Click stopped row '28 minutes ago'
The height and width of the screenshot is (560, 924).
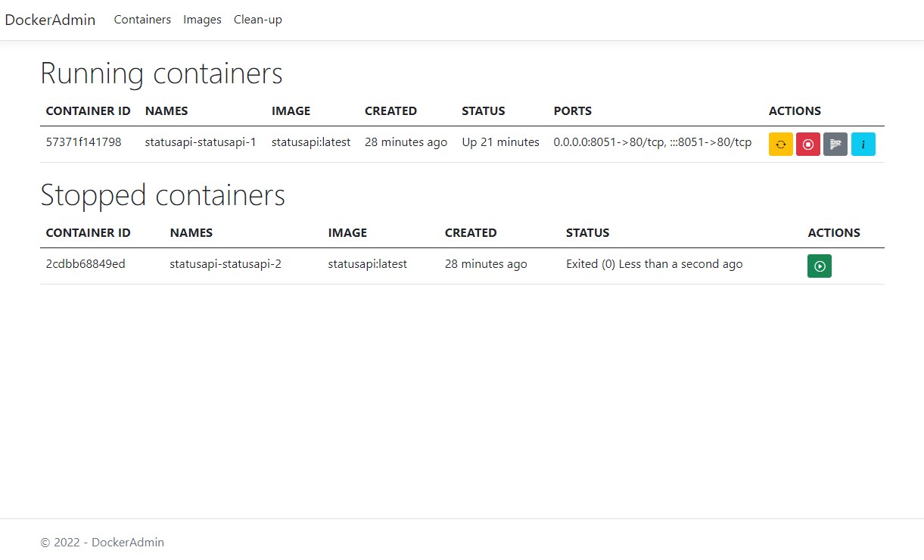point(486,264)
